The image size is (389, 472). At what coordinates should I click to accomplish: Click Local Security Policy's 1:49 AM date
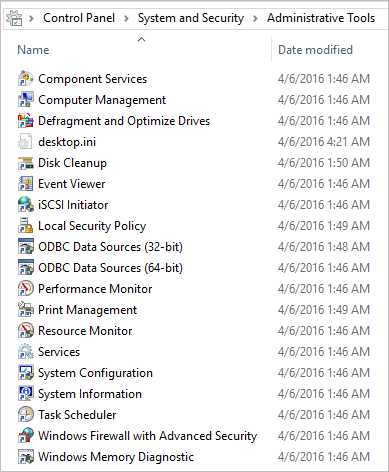coord(324,226)
